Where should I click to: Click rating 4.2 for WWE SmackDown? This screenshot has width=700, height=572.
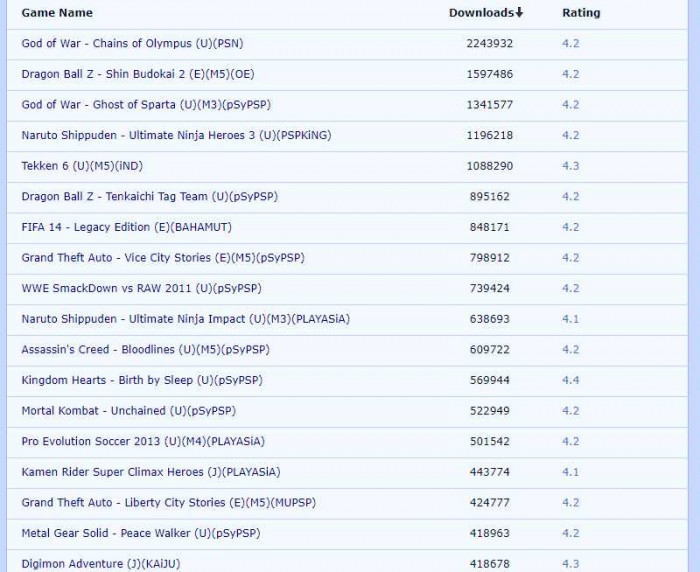(571, 288)
